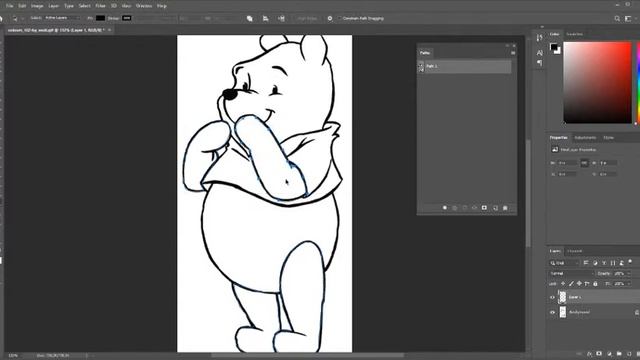Switch to the Adjustments tab

pyautogui.click(x=585, y=138)
